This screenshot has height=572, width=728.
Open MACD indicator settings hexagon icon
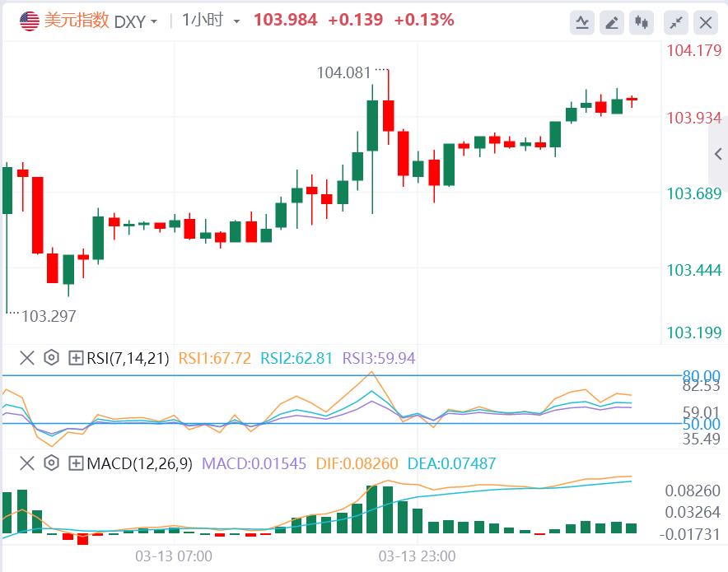point(51,463)
